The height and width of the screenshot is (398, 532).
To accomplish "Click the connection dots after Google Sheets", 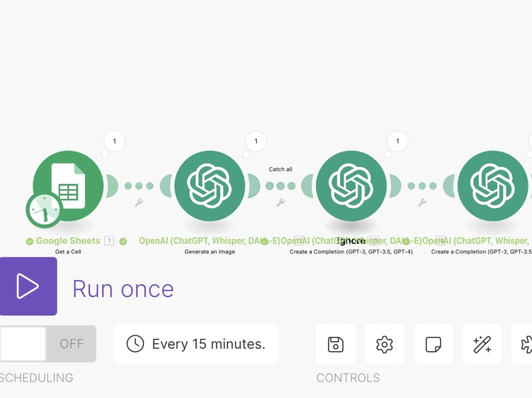I will pos(139,186).
